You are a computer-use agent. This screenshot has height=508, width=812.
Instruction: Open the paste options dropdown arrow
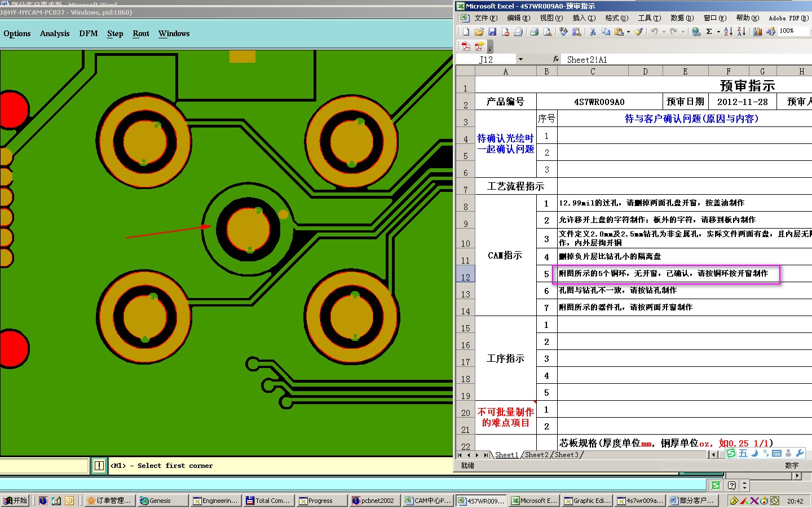pos(628,32)
